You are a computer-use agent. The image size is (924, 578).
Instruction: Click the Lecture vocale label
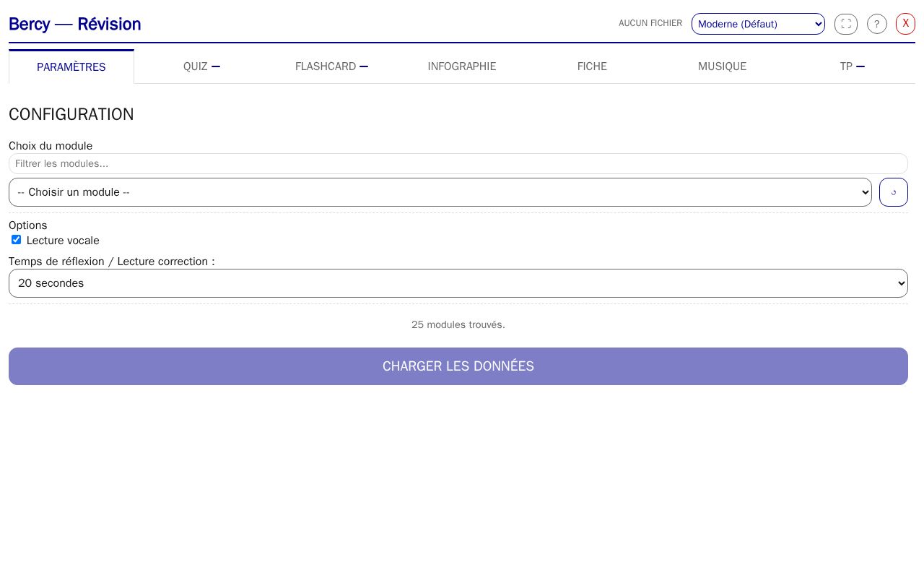click(63, 241)
